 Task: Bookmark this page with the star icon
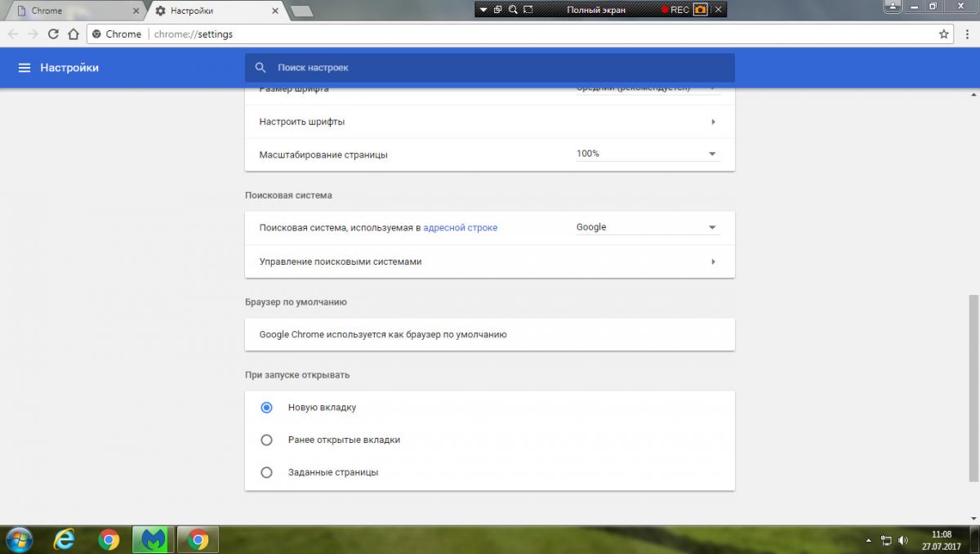(x=944, y=34)
